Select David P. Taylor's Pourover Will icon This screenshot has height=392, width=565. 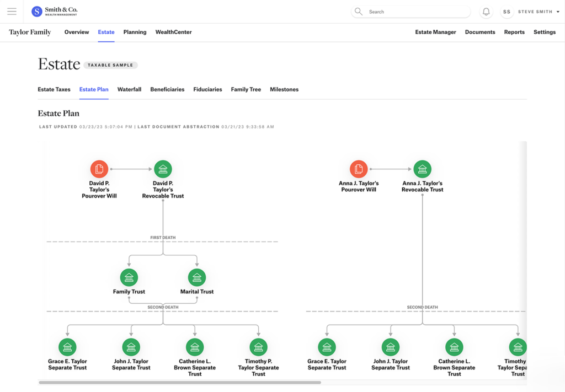tap(99, 169)
